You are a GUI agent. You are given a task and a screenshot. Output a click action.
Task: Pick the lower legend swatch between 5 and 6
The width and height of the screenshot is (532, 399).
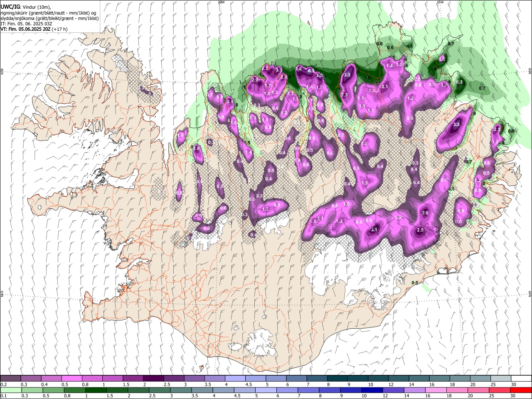266,390
